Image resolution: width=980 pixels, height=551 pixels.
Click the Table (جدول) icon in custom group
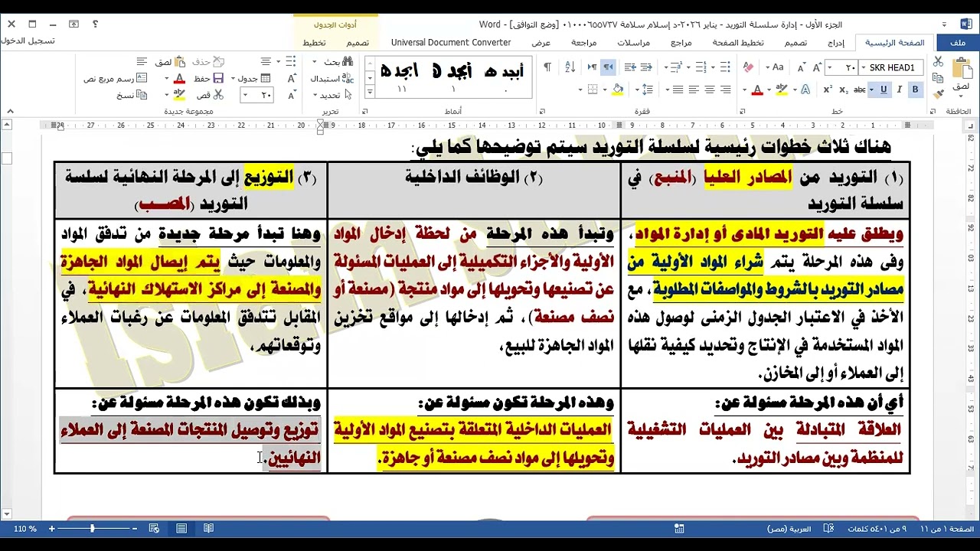point(265,78)
